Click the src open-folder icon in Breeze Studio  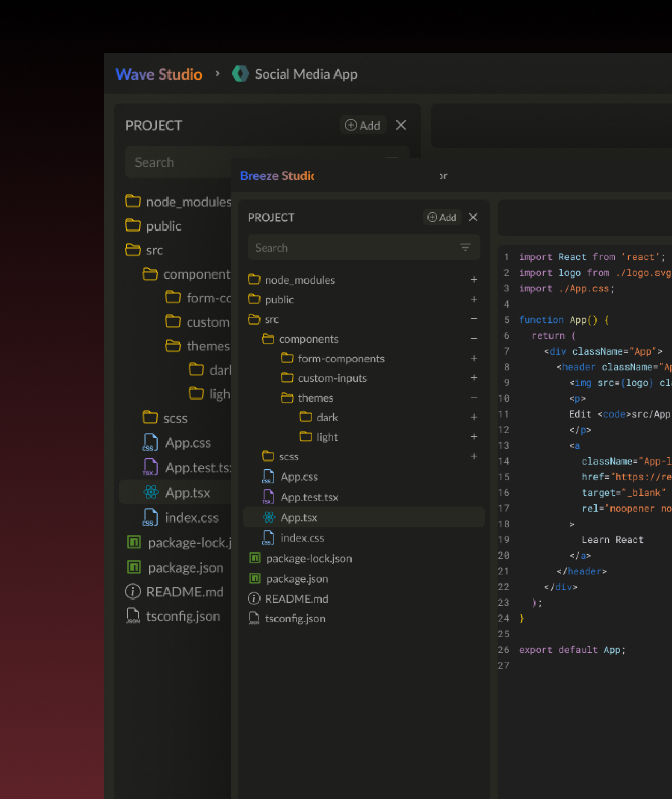coord(254,319)
